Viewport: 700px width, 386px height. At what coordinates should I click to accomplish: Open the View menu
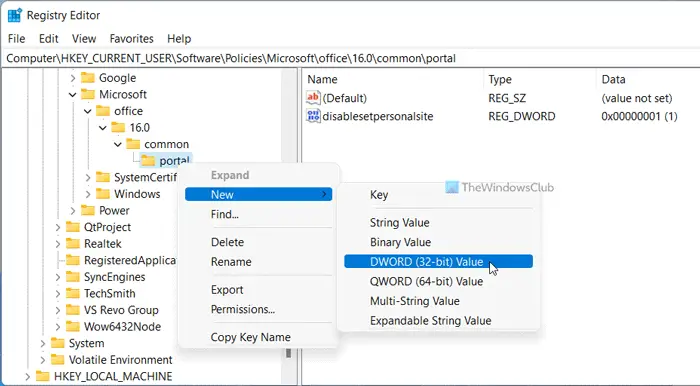(x=84, y=39)
